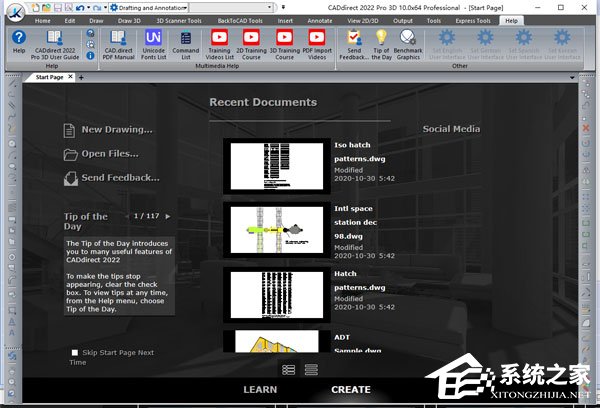Click the Save icon in quick access toolbar
The width and height of the screenshot is (600, 408).
58,7
